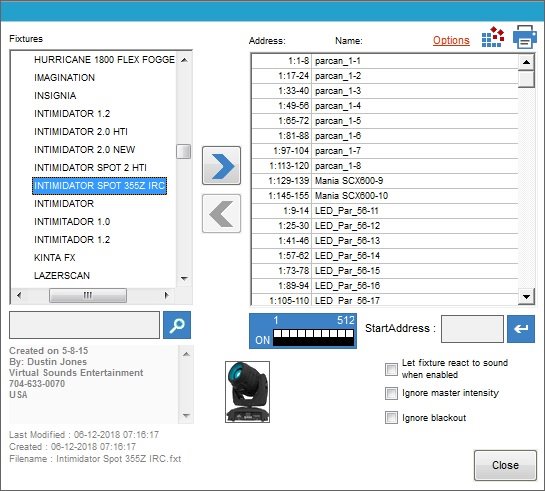
Task: Tick the Ignore blackout checkbox
Action: pos(391,417)
